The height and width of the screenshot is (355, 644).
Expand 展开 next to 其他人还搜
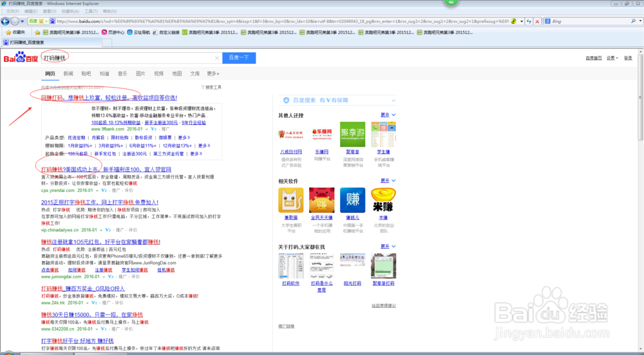[x=388, y=115]
